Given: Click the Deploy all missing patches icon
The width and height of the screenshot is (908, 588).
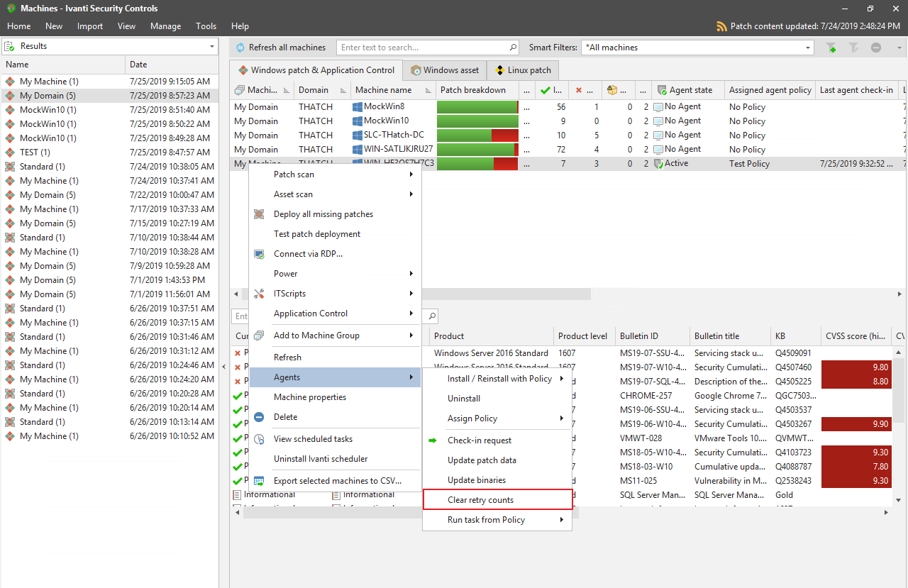Looking at the screenshot, I should pyautogui.click(x=259, y=214).
